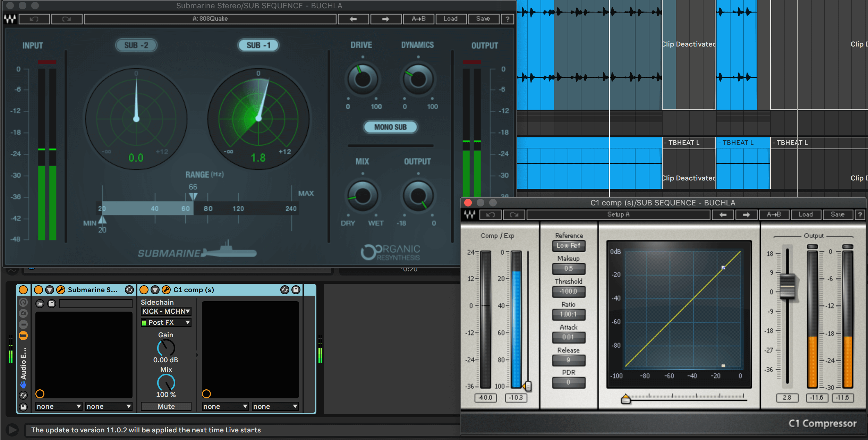Open the KICK - MCHN sidechain source dropdown
The height and width of the screenshot is (440, 868).
[x=166, y=311]
